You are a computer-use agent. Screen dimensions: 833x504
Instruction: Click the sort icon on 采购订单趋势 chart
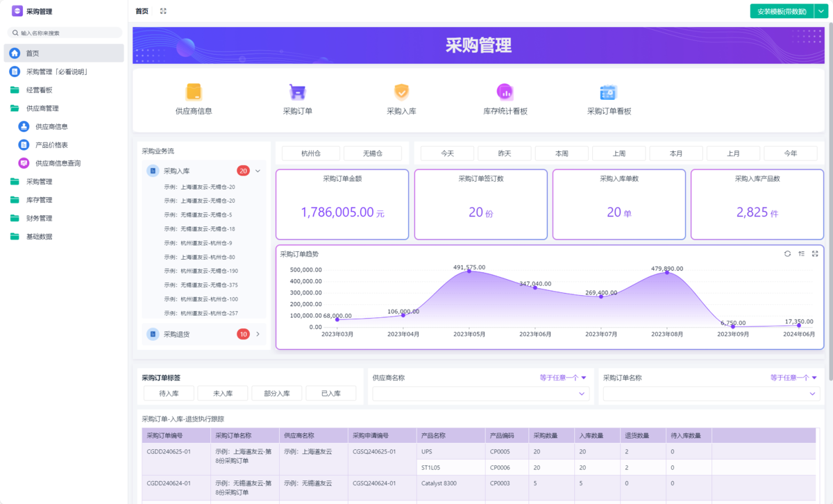[801, 253]
